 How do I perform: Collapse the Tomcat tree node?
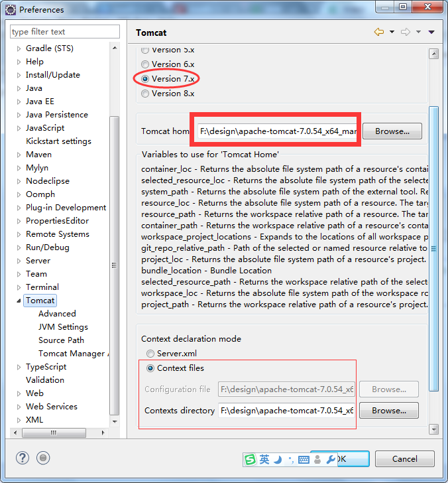point(19,301)
